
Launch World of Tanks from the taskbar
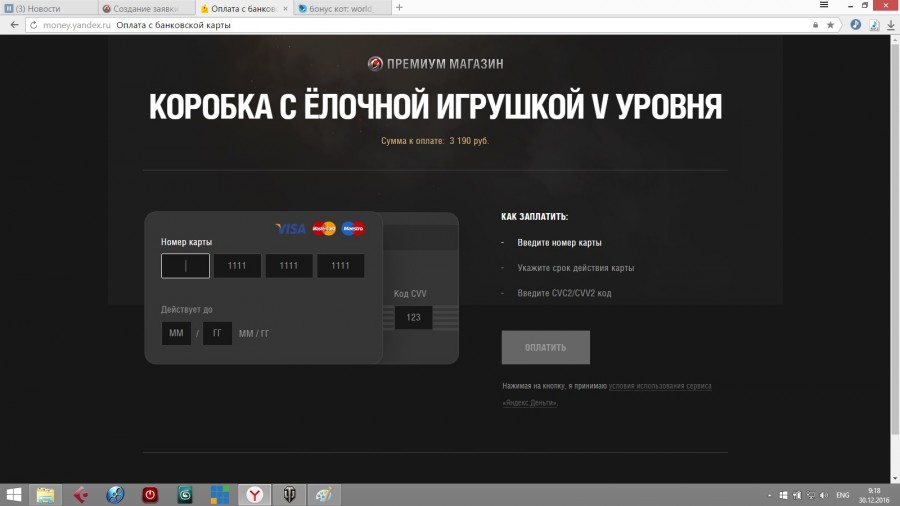[x=288, y=494]
